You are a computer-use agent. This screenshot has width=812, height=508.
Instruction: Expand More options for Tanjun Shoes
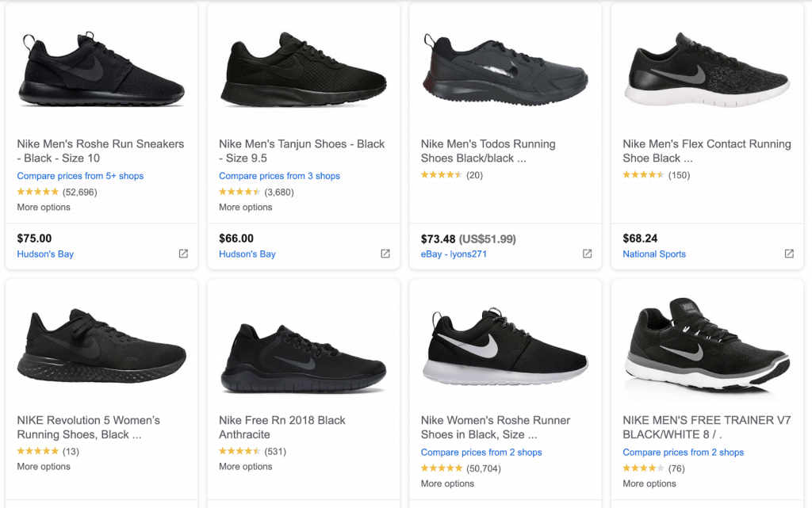pos(246,207)
